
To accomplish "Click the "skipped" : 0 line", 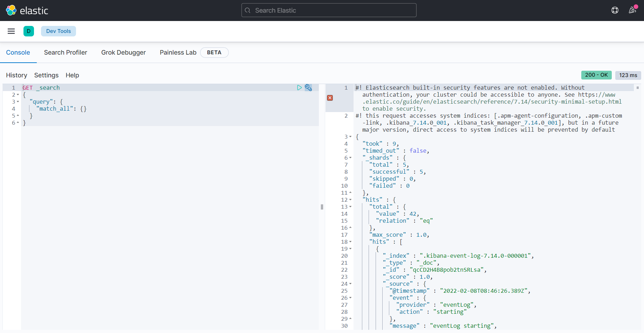I will (x=393, y=179).
